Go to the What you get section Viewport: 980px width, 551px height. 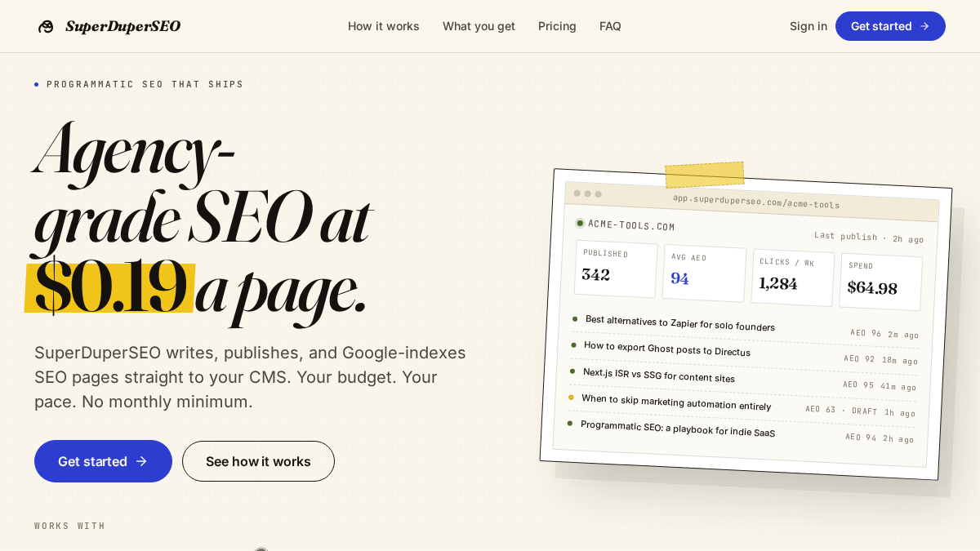[x=479, y=26]
